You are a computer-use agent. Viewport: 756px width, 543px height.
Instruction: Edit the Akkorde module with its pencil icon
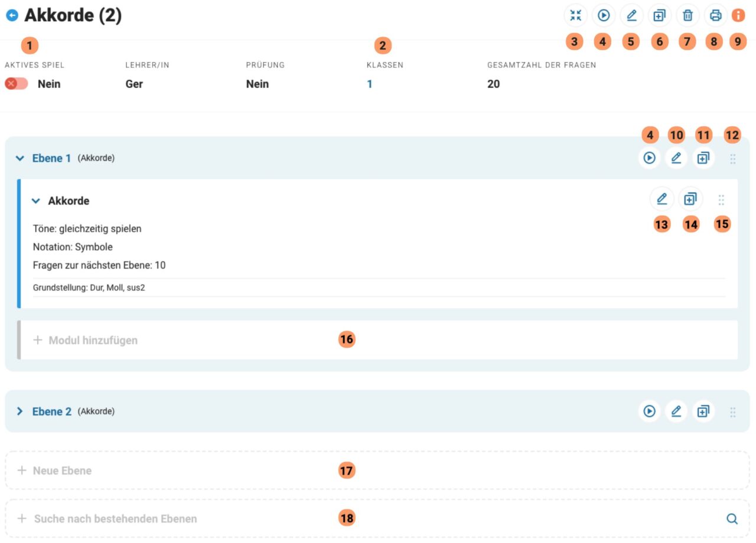[661, 198]
